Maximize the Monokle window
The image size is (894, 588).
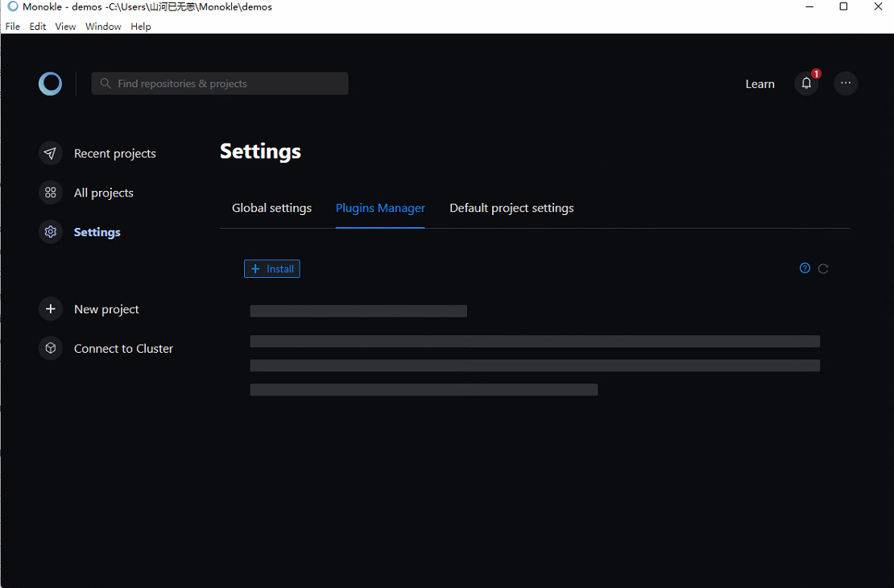(843, 6)
